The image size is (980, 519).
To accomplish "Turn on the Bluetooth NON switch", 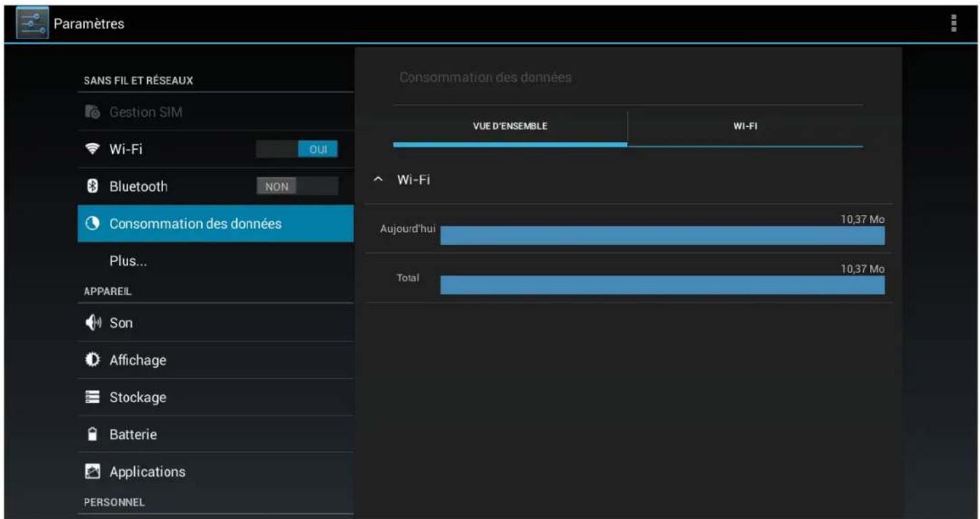I will point(297,187).
